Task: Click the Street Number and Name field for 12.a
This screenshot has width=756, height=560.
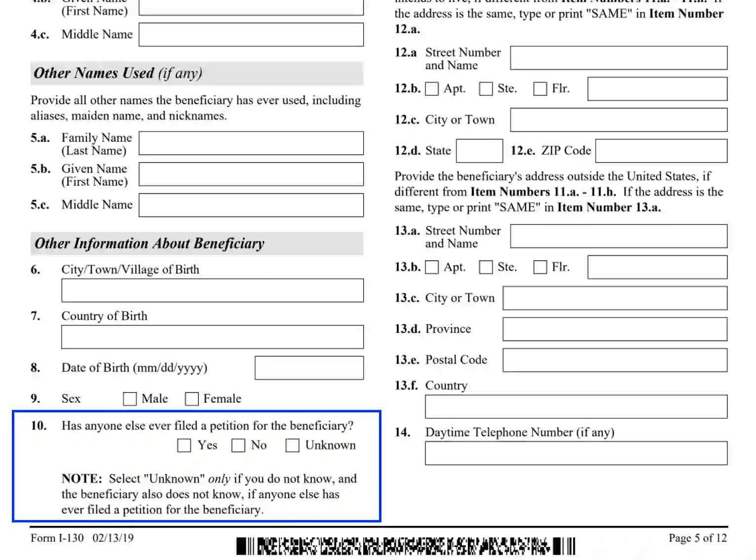Action: [618, 58]
